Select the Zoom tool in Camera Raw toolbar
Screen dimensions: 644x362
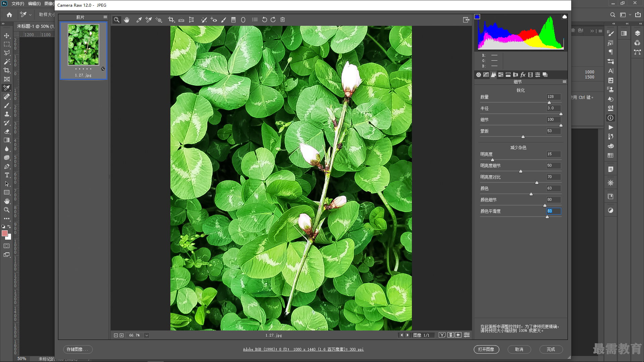coord(116,20)
